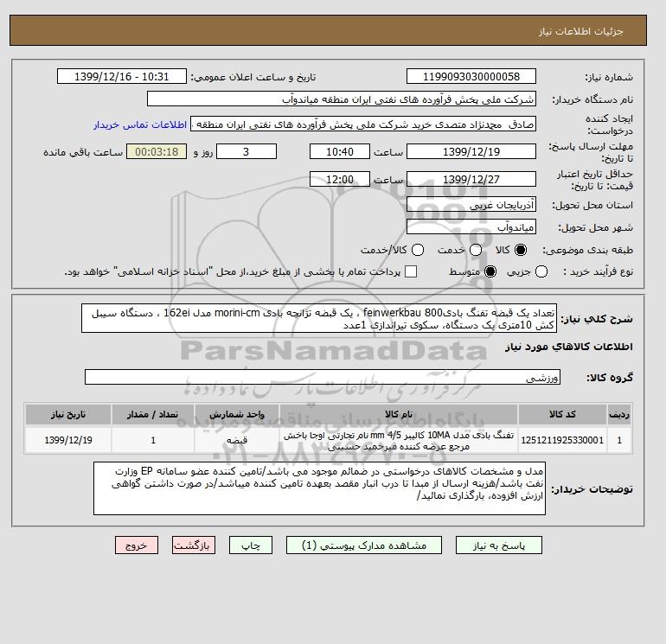Click the کد کالا column header
666x644 pixels.
[562, 414]
